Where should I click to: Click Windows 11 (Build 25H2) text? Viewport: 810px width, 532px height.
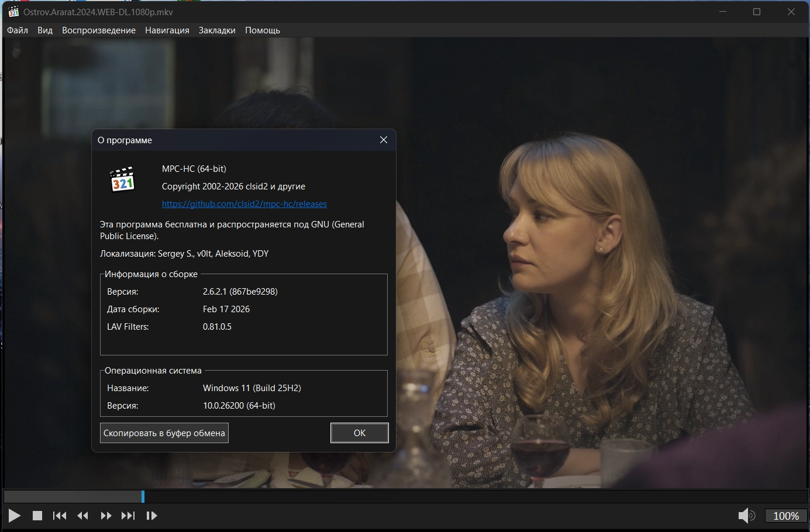(252, 388)
